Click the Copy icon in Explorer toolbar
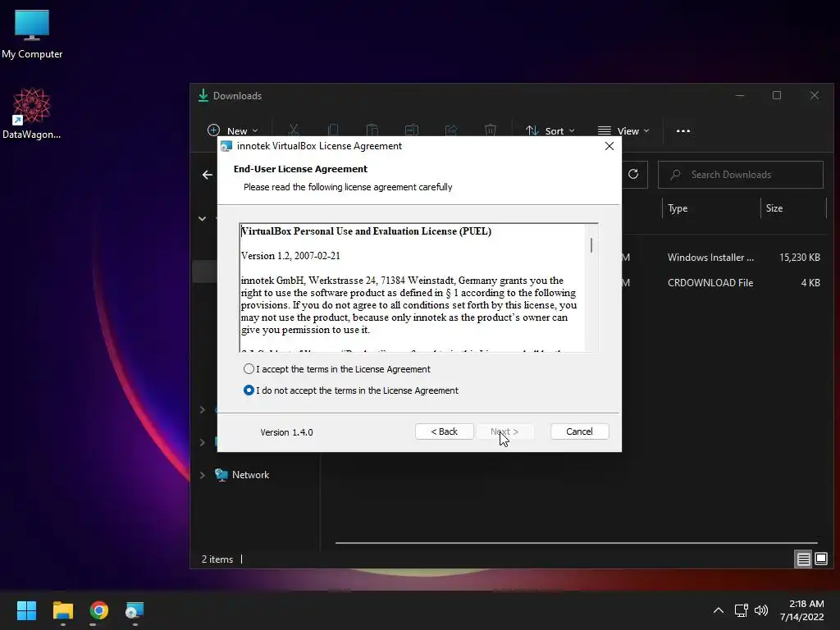The height and width of the screenshot is (630, 840). tap(333, 130)
